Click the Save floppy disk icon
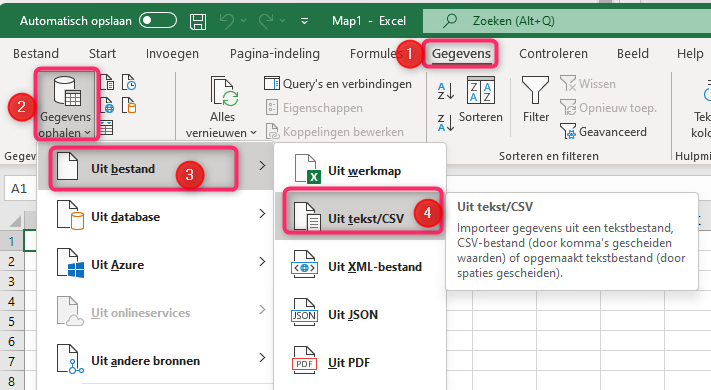The height and width of the screenshot is (390, 711). click(198, 21)
